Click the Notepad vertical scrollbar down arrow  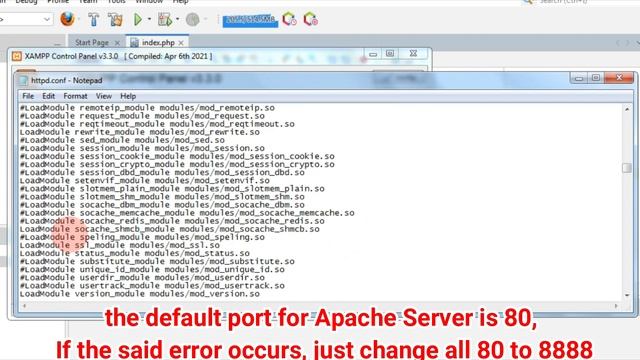coord(627,295)
